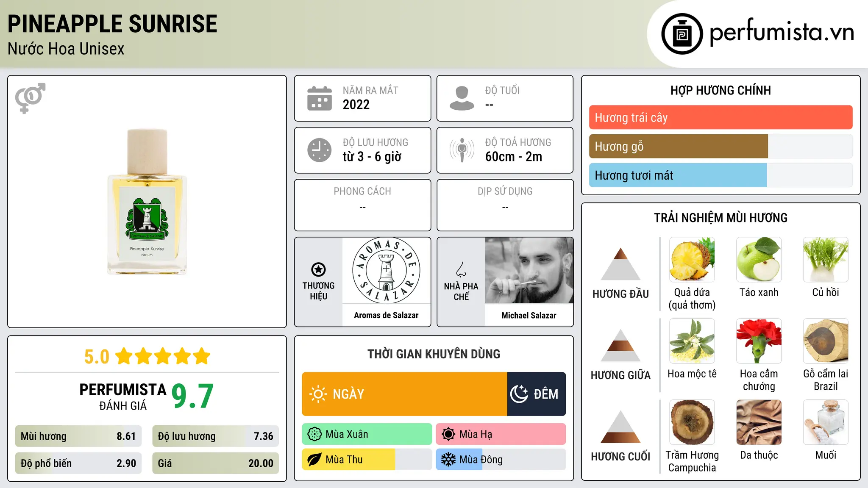This screenshot has height=488, width=868.
Task: Click the Độ lưu hương score 7.36
Action: (263, 436)
